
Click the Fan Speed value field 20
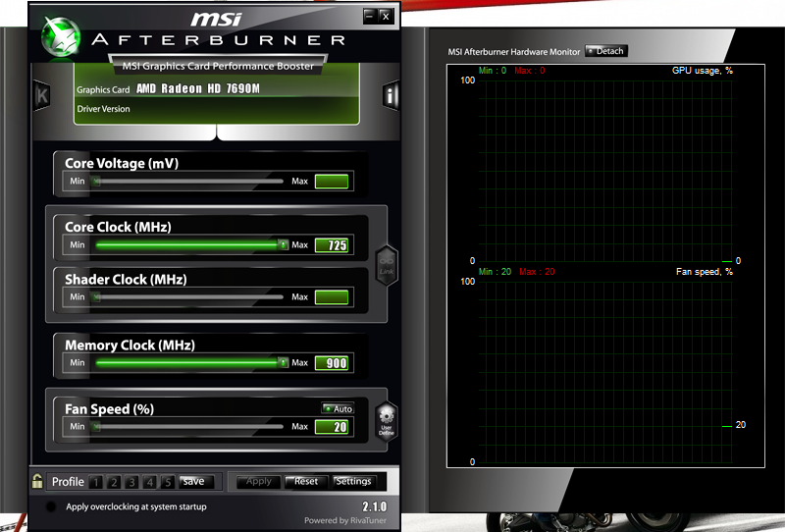(x=332, y=427)
